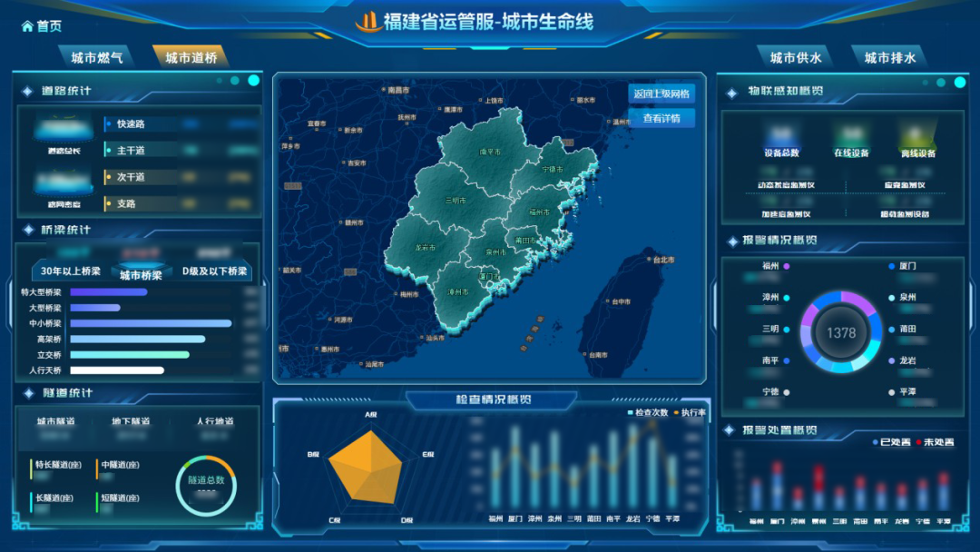
Task: Click the 1378 donut chart center
Action: [x=841, y=332]
